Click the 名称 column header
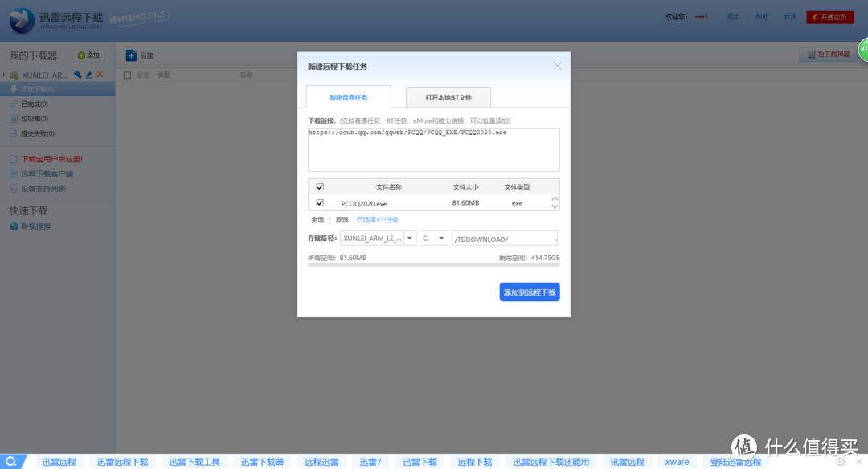The image size is (868, 469). click(x=247, y=75)
